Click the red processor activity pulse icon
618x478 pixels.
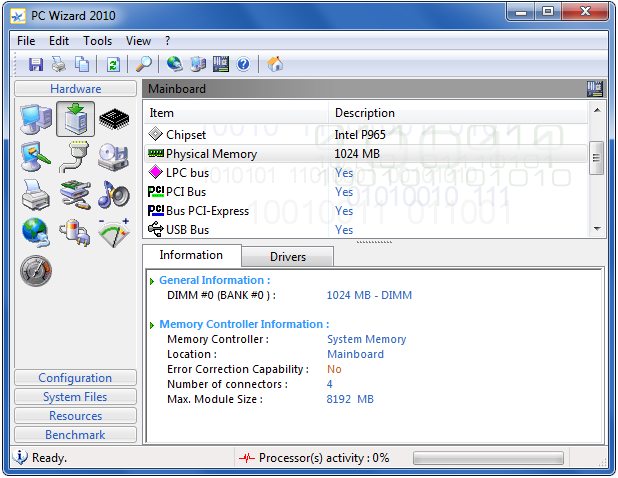(x=247, y=458)
